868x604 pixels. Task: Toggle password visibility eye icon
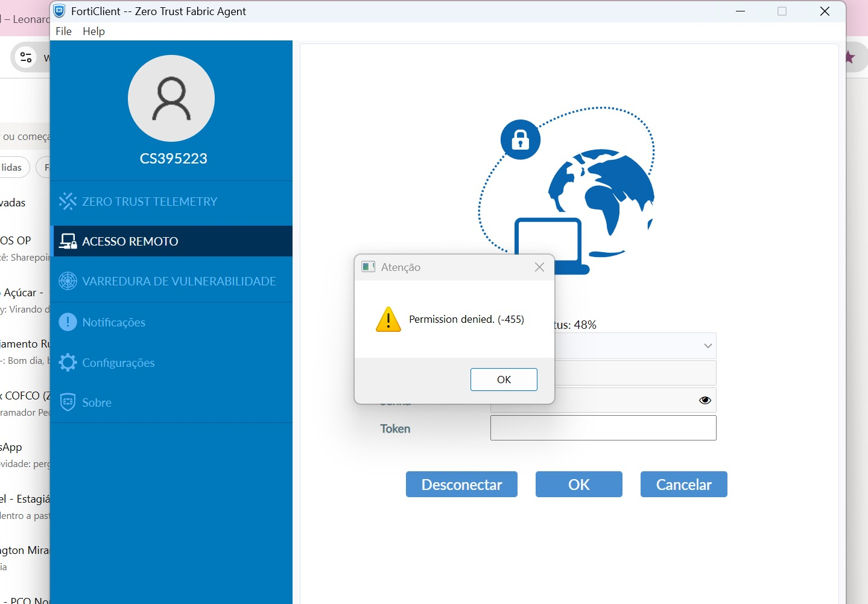[705, 400]
